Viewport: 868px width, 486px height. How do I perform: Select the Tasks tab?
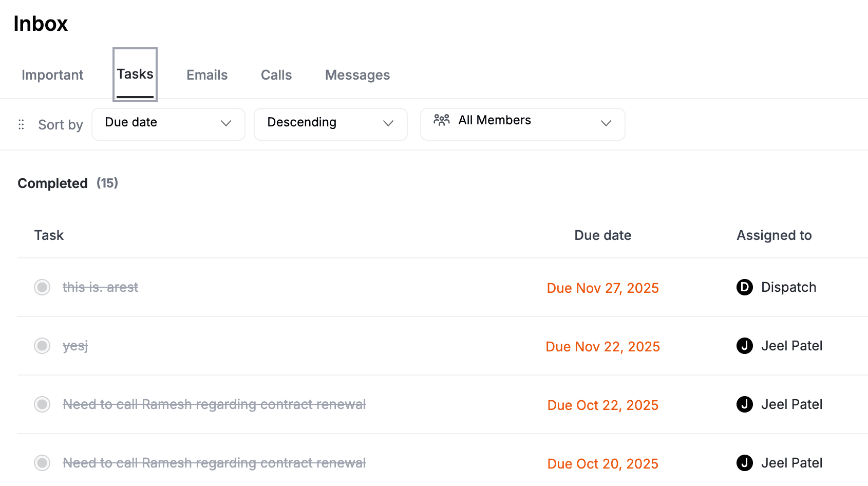coord(135,74)
